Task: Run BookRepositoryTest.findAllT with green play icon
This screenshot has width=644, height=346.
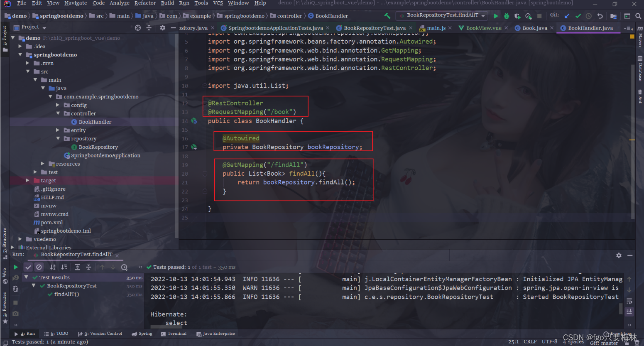Action: click(x=496, y=16)
